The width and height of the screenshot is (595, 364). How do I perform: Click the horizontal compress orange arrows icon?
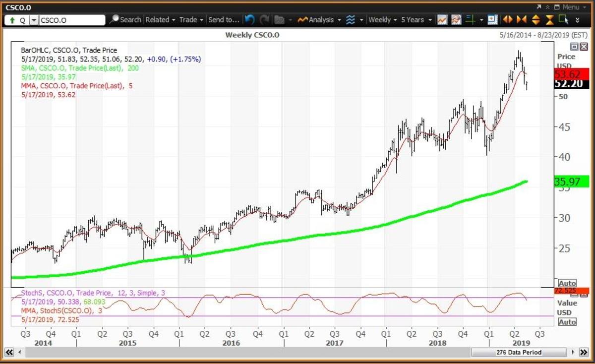(521, 20)
